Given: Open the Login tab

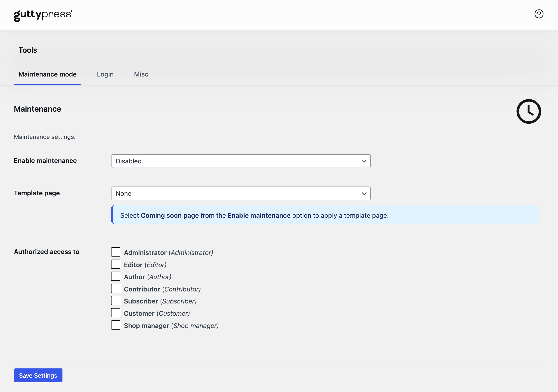Looking at the screenshot, I should 105,74.
